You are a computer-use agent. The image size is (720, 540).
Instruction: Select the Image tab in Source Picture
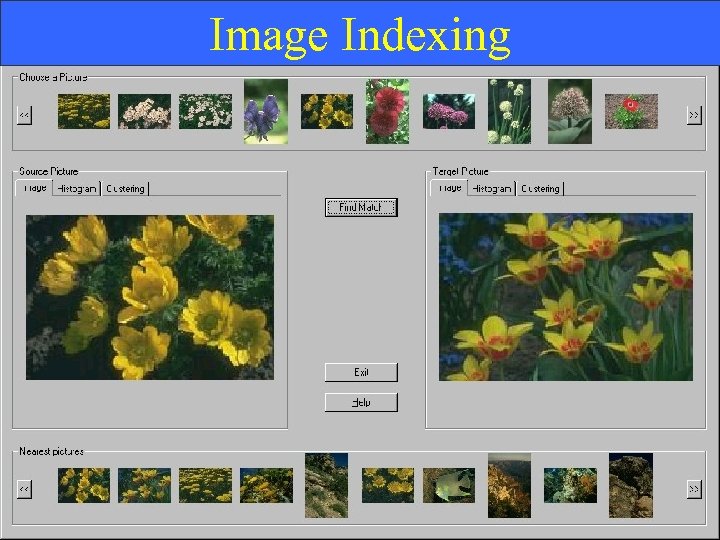pyautogui.click(x=34, y=188)
